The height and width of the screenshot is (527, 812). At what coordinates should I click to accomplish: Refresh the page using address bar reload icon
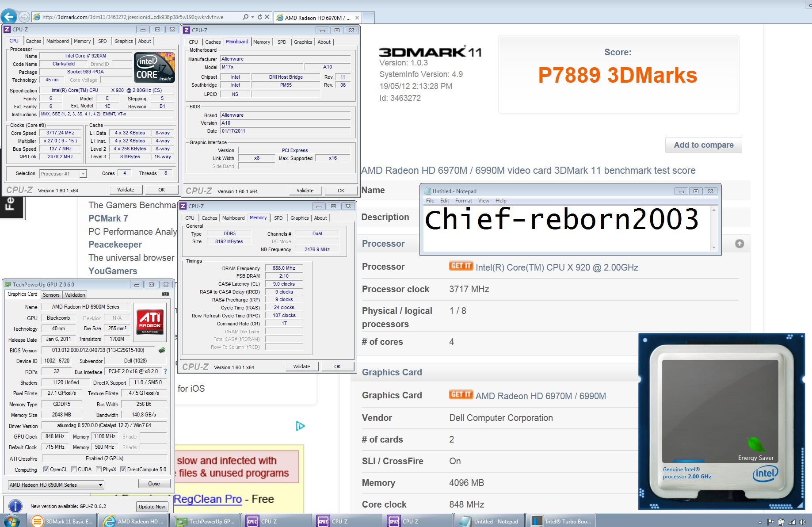pyautogui.click(x=259, y=17)
